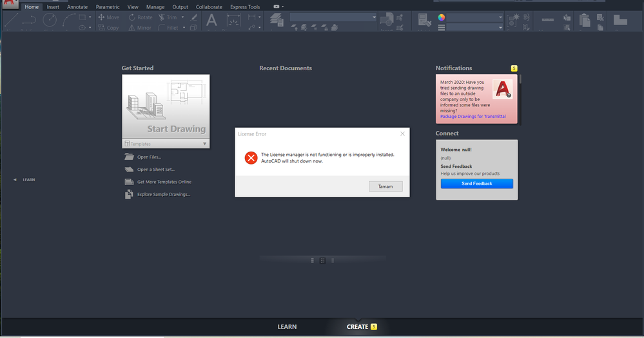Click the Measure ruler icon
Image resolution: width=644 pixels, height=338 pixels.
click(547, 21)
